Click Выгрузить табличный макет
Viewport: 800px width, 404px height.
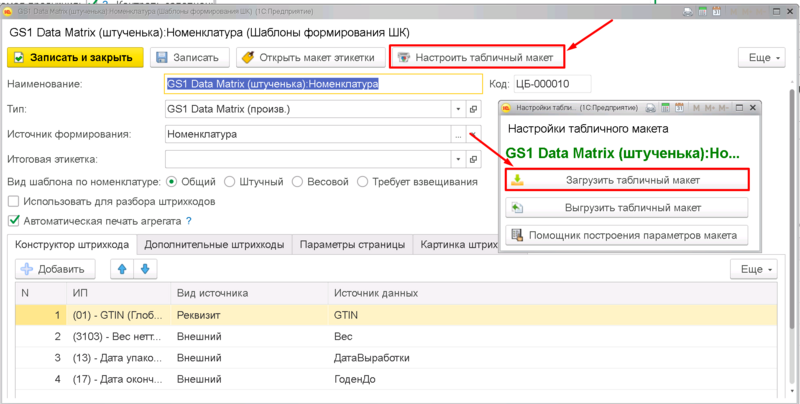(627, 208)
